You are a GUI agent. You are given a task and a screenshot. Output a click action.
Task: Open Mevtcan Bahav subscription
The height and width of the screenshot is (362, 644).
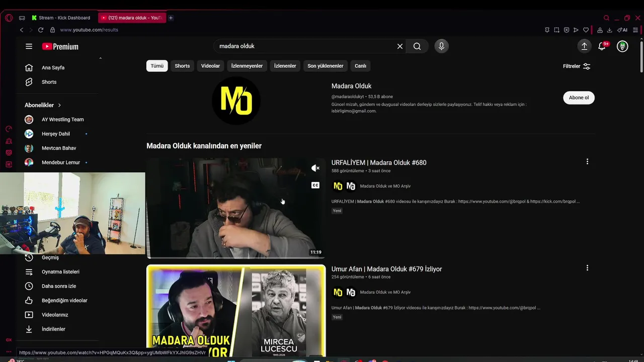point(58,148)
